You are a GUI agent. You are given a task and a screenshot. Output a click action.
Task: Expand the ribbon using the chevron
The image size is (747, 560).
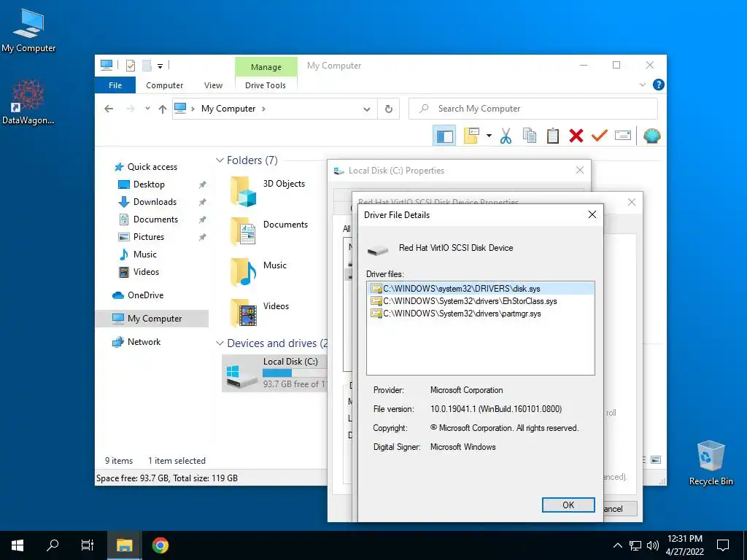pos(643,85)
